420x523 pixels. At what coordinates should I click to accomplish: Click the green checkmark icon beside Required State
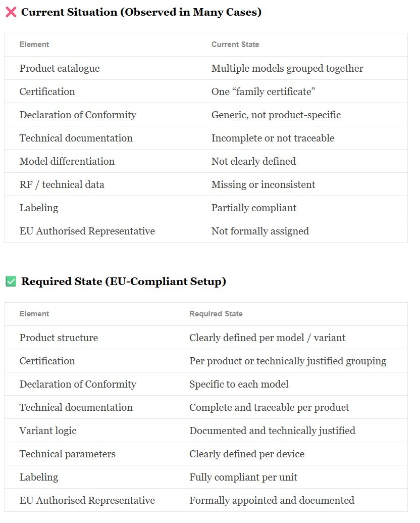[x=11, y=282]
